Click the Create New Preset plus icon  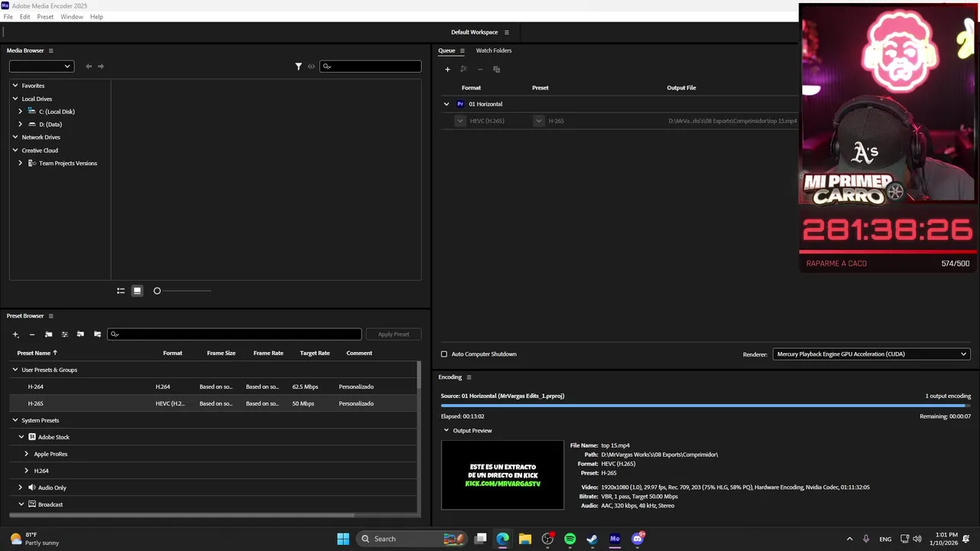[15, 334]
